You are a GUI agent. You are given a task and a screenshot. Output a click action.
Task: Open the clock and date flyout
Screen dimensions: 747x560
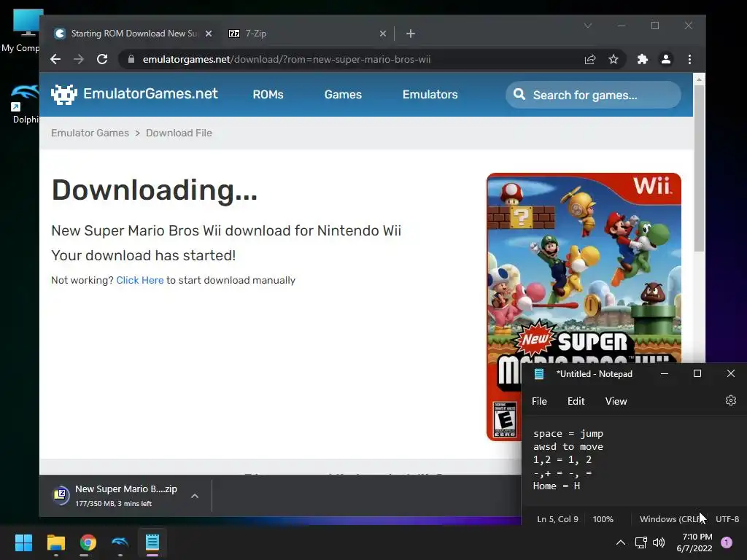[x=694, y=542]
